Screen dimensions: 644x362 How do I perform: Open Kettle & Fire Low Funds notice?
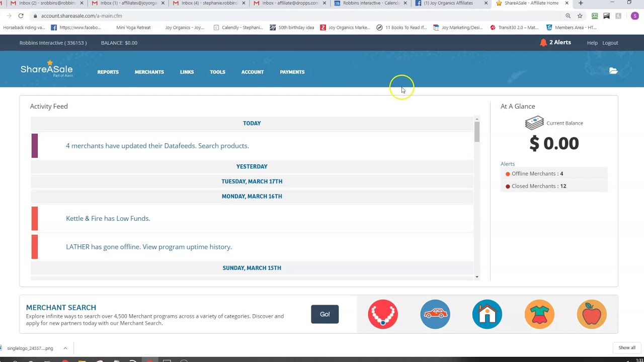pos(108,218)
